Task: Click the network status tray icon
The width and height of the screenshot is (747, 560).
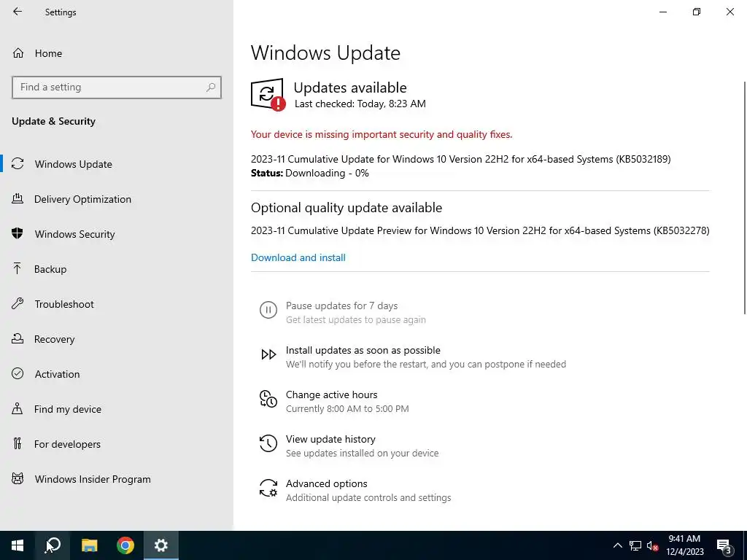Action: click(635, 545)
